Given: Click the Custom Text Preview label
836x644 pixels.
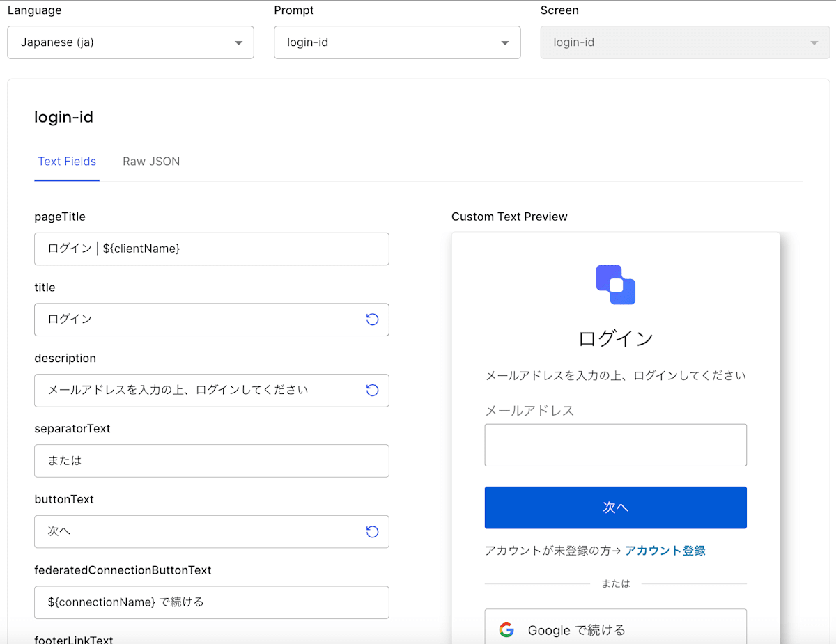Looking at the screenshot, I should pos(509,217).
